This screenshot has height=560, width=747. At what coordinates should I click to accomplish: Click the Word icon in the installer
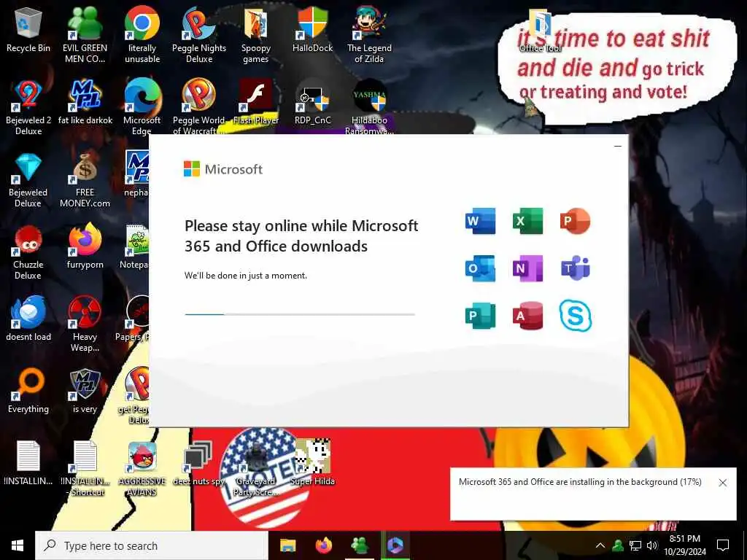[480, 221]
